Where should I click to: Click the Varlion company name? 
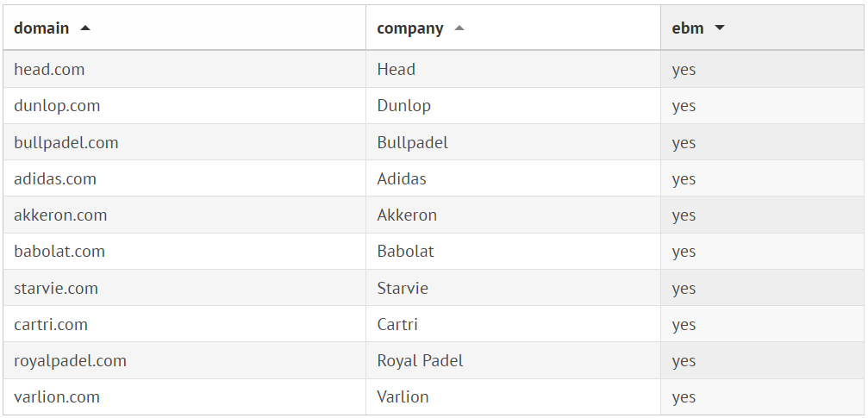coord(403,397)
